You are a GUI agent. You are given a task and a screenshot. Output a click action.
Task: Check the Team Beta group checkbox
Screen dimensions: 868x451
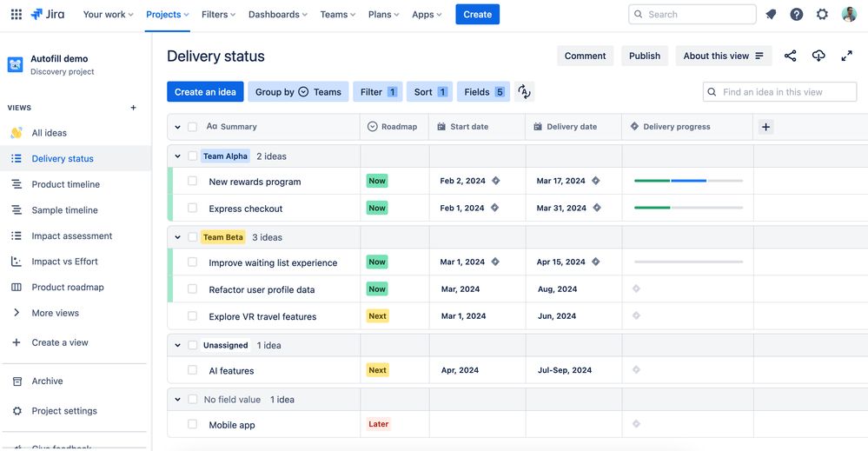coord(192,237)
